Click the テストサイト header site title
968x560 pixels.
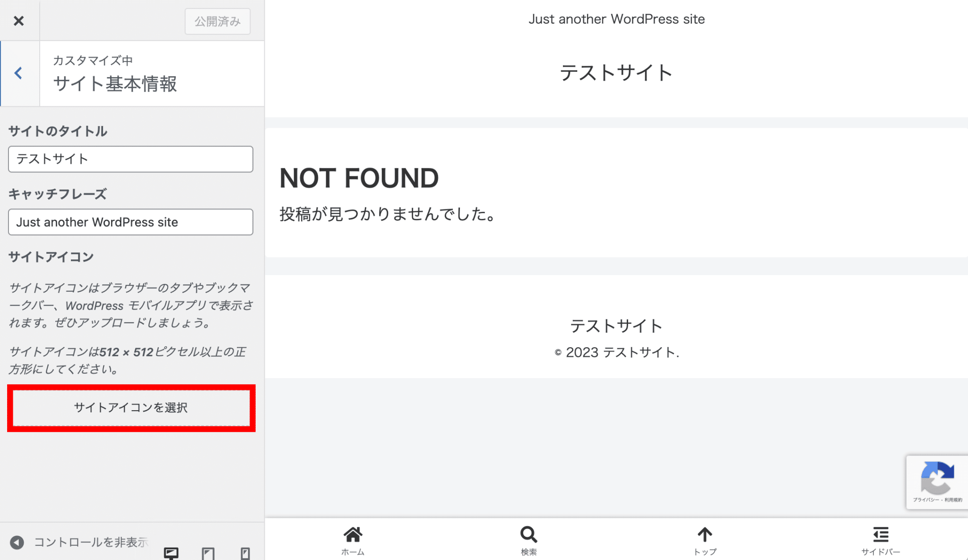(x=616, y=73)
